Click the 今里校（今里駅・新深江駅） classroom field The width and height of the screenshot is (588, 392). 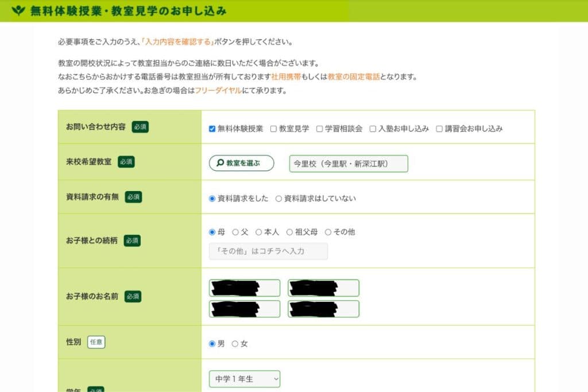[x=349, y=164]
